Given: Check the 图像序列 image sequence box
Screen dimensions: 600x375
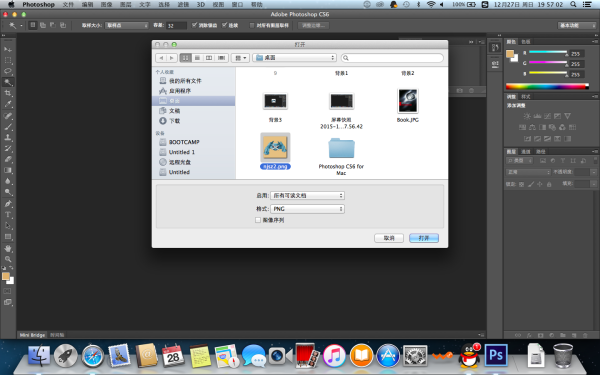Looking at the screenshot, I should (x=258, y=220).
